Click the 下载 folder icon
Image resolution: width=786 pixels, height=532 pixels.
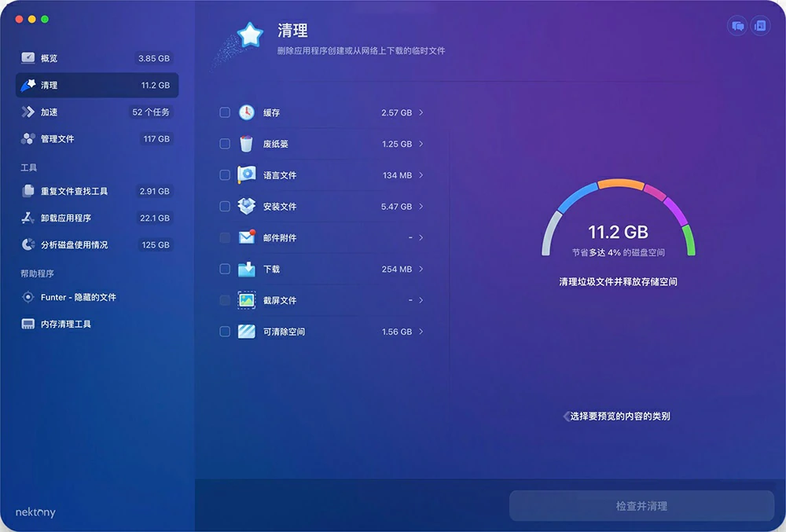tap(247, 270)
